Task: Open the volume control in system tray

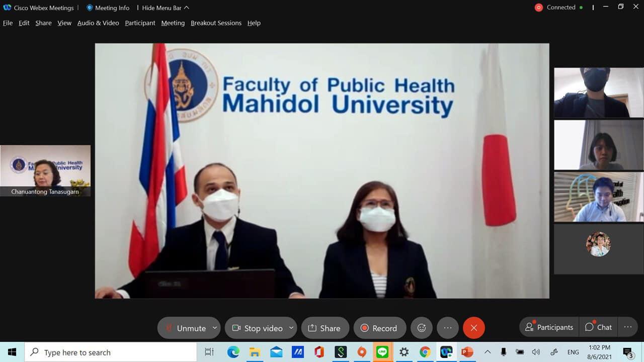Action: coord(536,352)
